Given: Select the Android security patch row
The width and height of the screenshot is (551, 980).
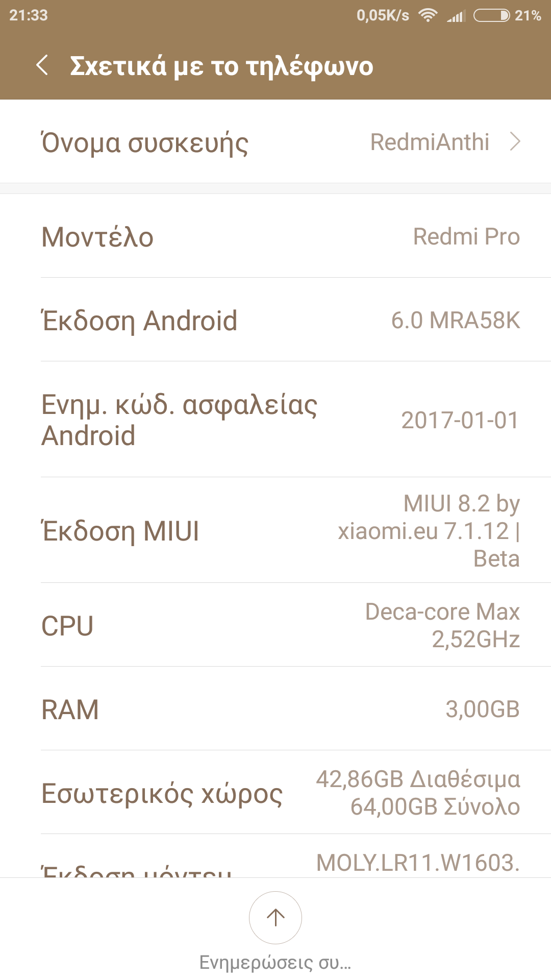Looking at the screenshot, I should 275,420.
